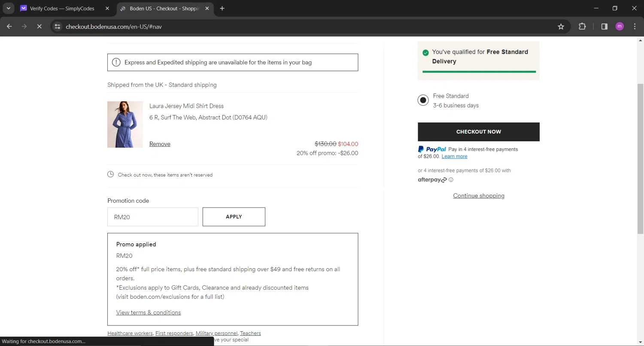Viewport: 644px width, 346px height.
Task: Click the clock icon beside reservation notice
Action: (x=110, y=175)
